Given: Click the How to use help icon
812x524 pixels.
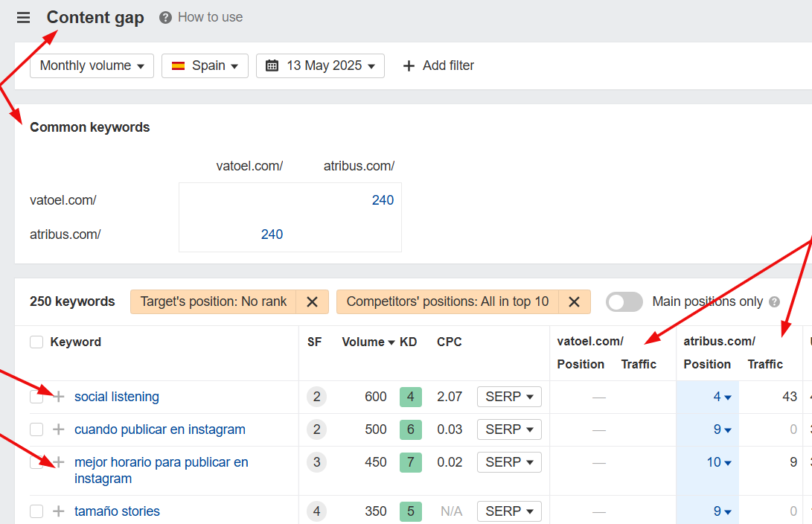Looking at the screenshot, I should click(165, 17).
